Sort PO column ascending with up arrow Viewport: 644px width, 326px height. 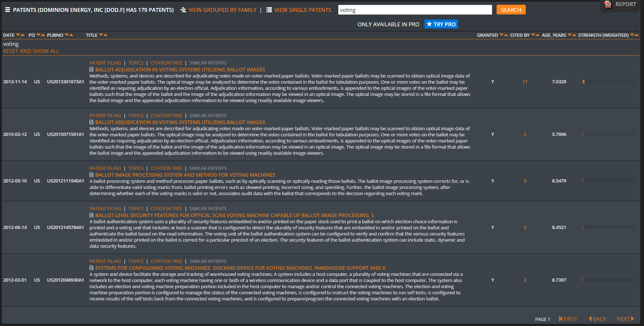coord(43,35)
